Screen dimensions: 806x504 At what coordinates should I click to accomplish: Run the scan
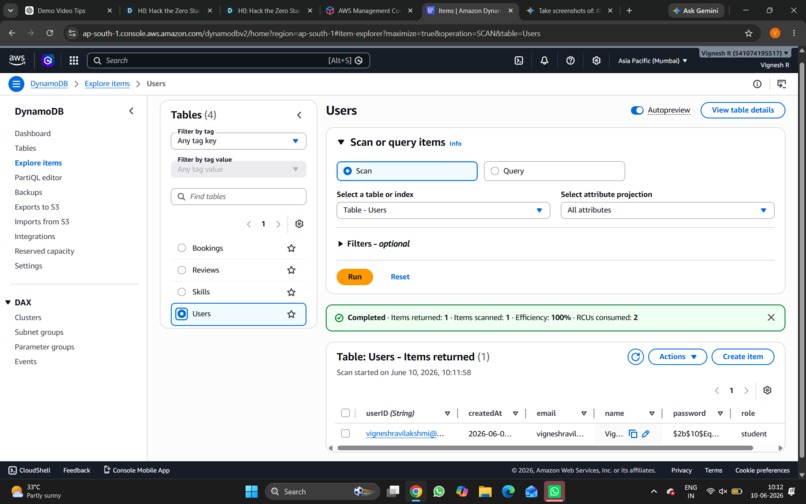point(355,277)
